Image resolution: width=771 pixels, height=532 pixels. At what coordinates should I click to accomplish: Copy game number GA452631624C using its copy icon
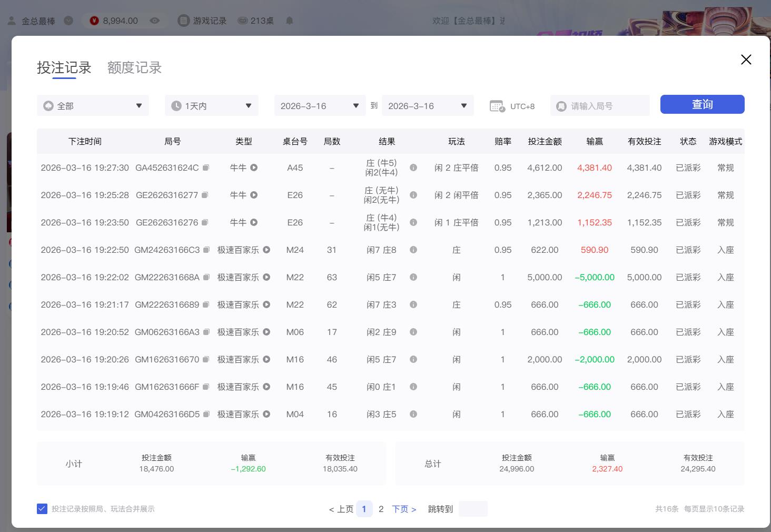tap(205, 167)
